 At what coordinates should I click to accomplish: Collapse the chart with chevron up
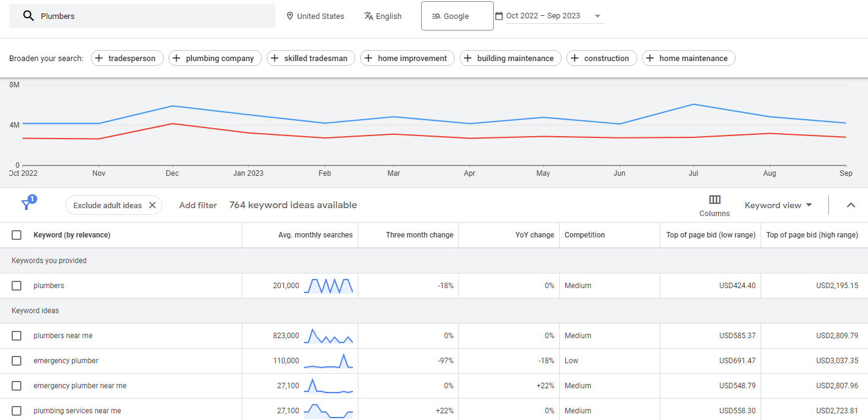point(851,205)
